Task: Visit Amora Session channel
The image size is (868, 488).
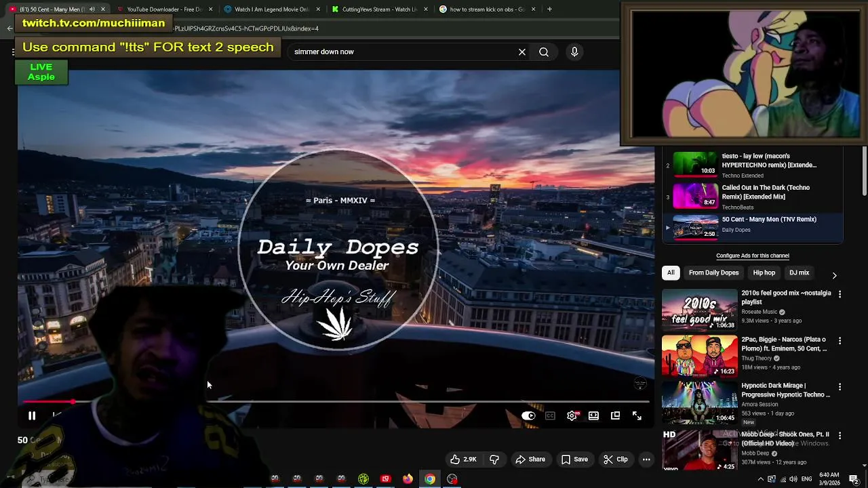Action: click(759, 404)
